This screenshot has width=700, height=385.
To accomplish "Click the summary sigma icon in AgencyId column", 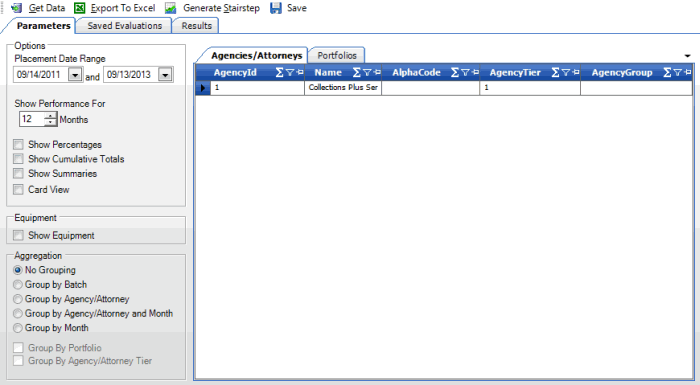I will click(x=279, y=72).
